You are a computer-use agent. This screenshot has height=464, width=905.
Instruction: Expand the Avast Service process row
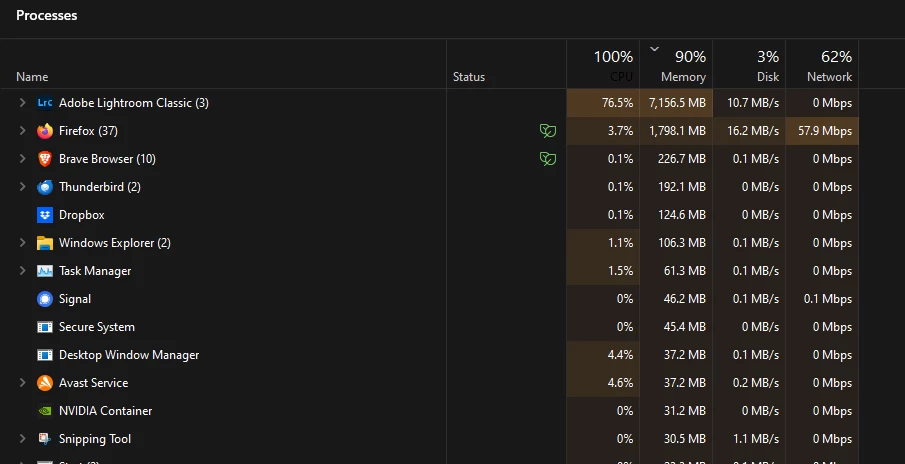coord(23,383)
